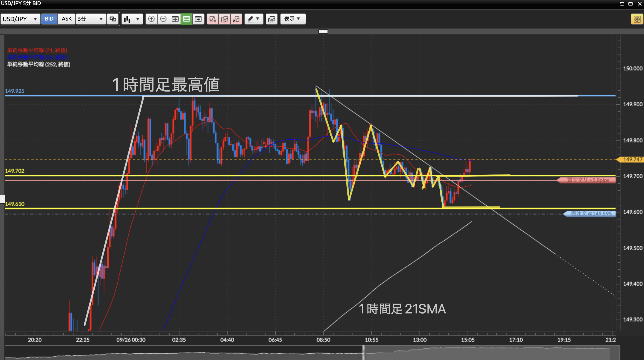
Task: Click the zoom in magnifier plus icon
Action: click(x=151, y=19)
